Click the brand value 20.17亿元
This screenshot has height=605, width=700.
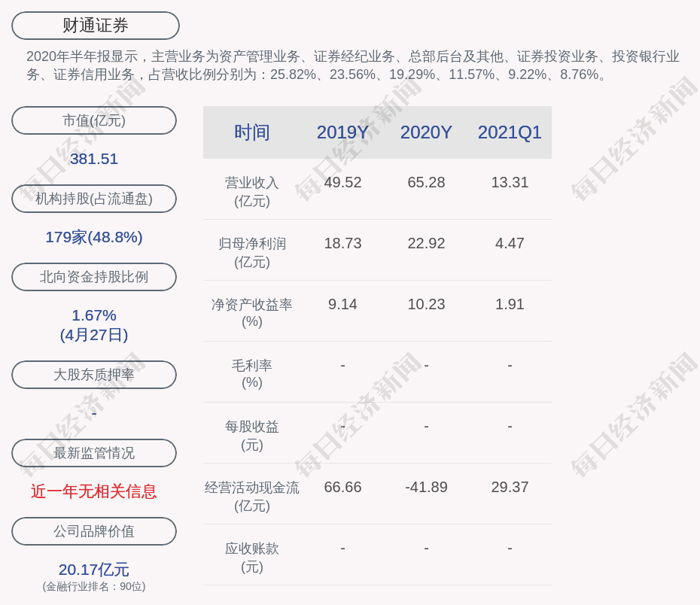click(x=94, y=570)
